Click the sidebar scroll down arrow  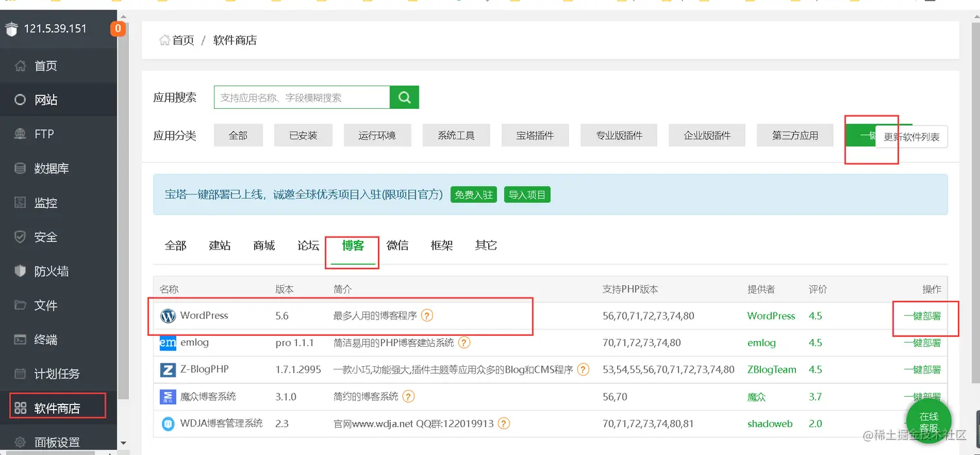coord(123,443)
